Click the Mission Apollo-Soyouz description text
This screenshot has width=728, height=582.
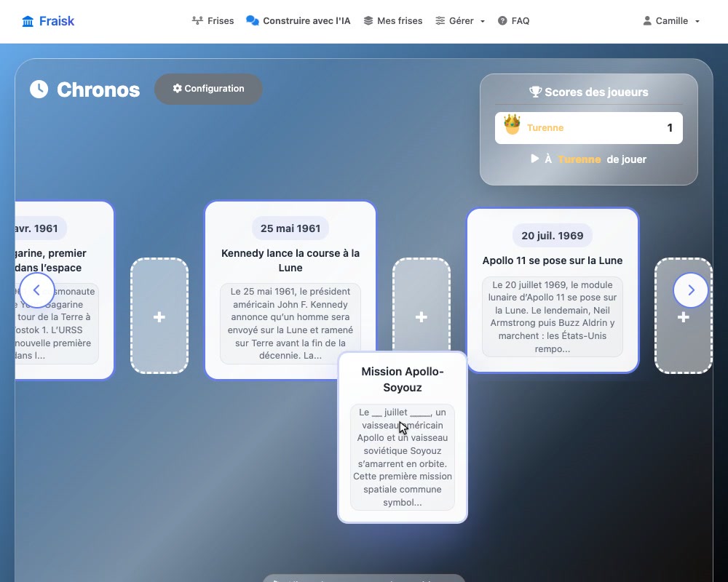[403, 457]
